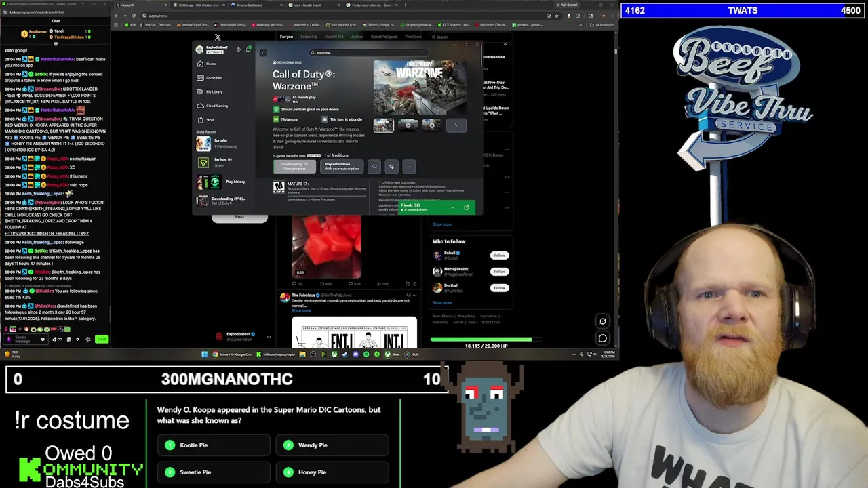Play third Warzone media thumbnail

coord(432,125)
